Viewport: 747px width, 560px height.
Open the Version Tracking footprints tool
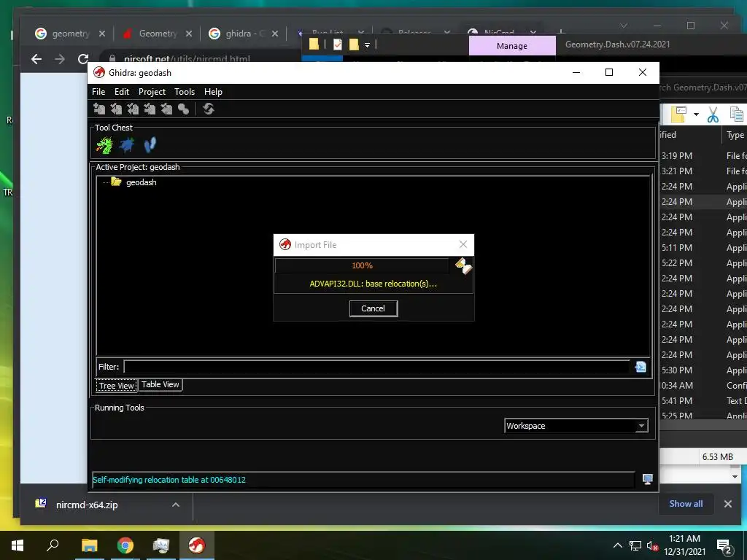[150, 145]
